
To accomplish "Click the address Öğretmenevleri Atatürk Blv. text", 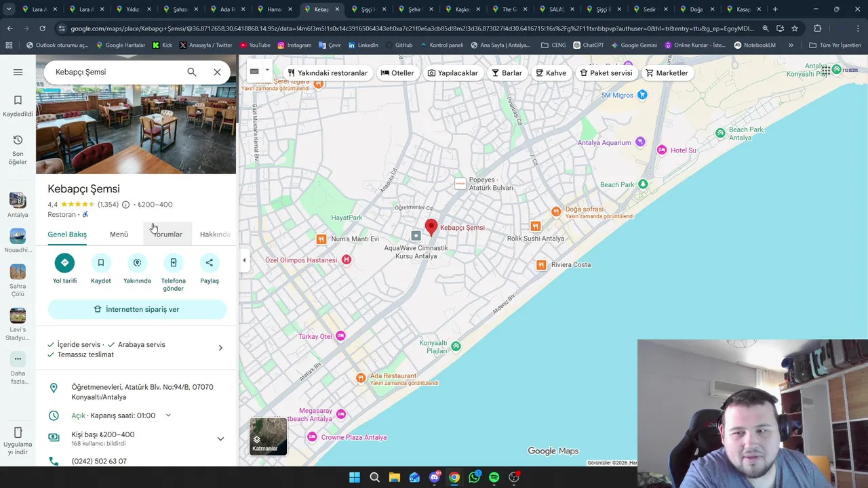I will 142,392.
